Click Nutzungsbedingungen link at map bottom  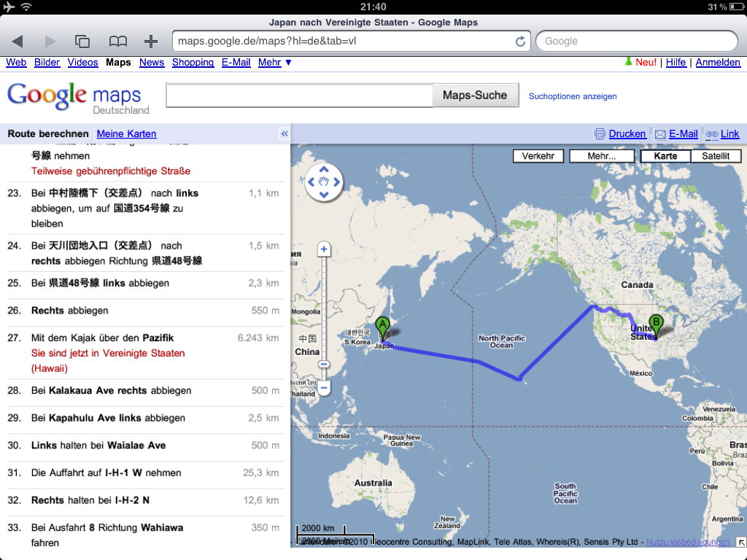tap(688, 542)
